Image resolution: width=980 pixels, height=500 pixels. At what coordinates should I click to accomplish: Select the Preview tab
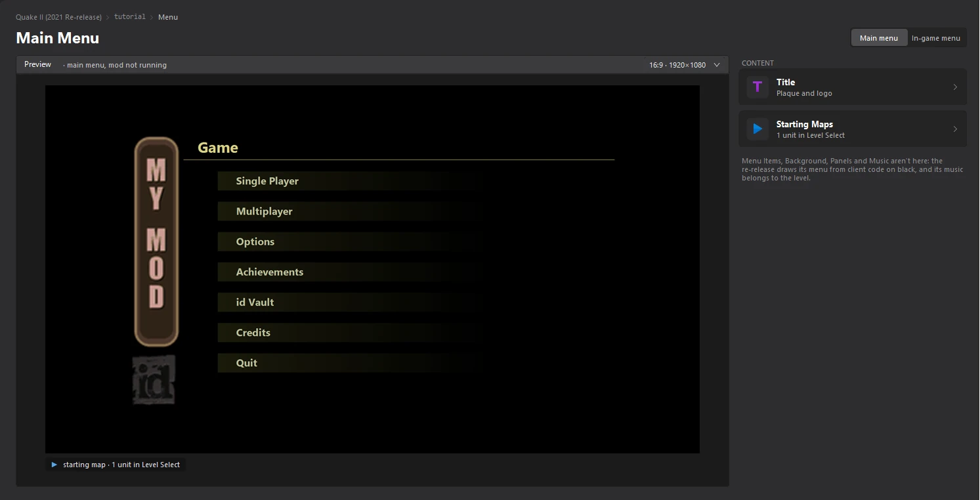tap(37, 64)
